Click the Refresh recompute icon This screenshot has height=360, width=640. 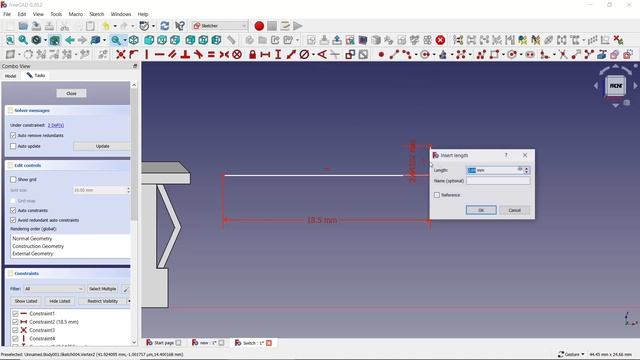click(x=164, y=26)
